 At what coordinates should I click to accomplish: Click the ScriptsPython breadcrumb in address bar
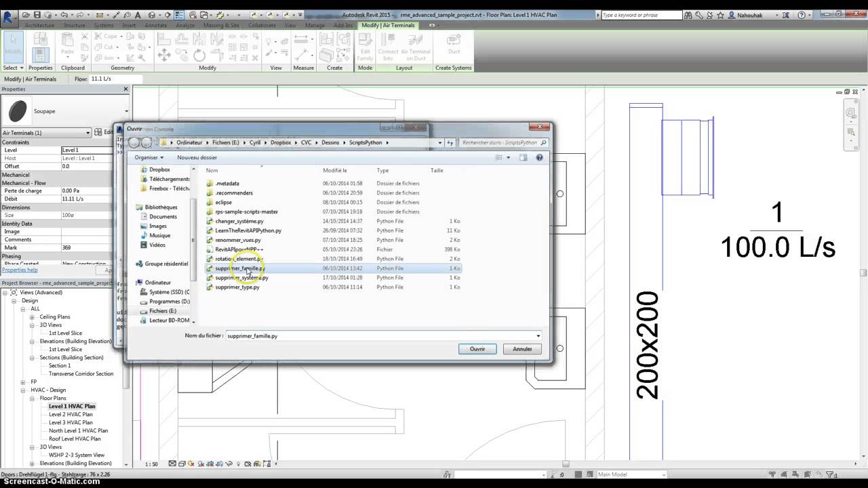pyautogui.click(x=366, y=142)
